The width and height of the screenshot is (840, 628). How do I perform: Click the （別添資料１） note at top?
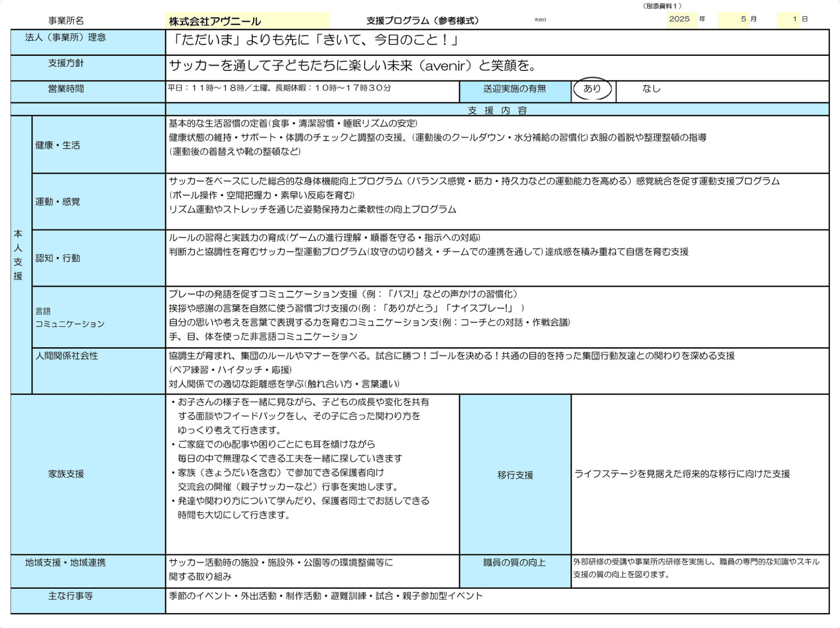[x=662, y=6]
